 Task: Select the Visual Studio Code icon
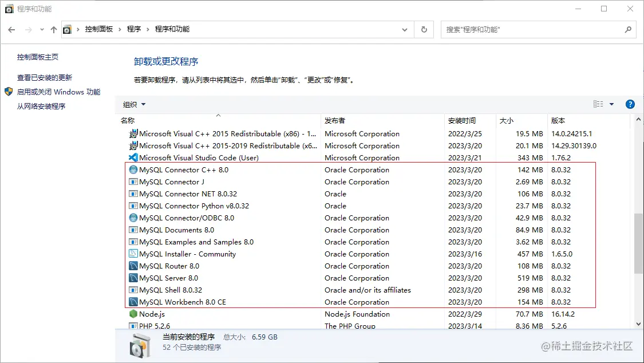tap(133, 157)
